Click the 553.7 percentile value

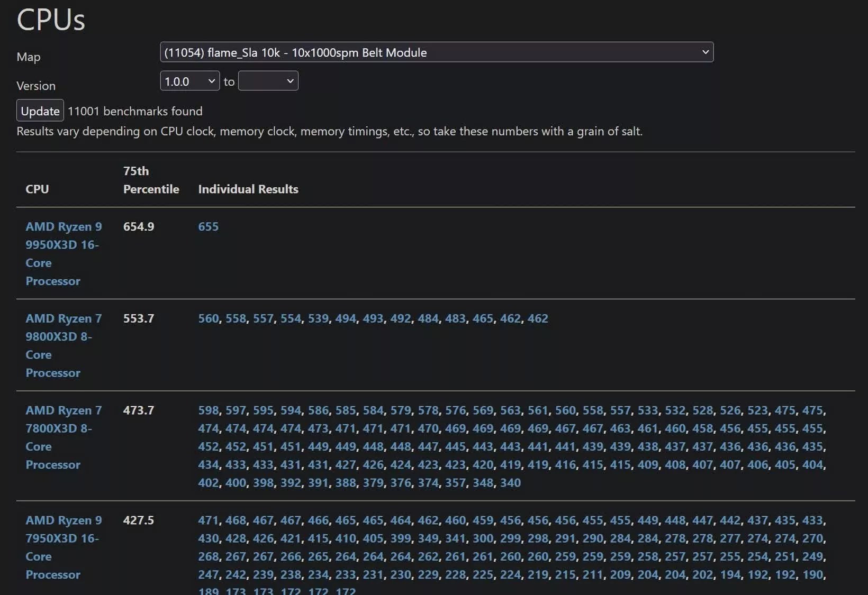click(139, 318)
